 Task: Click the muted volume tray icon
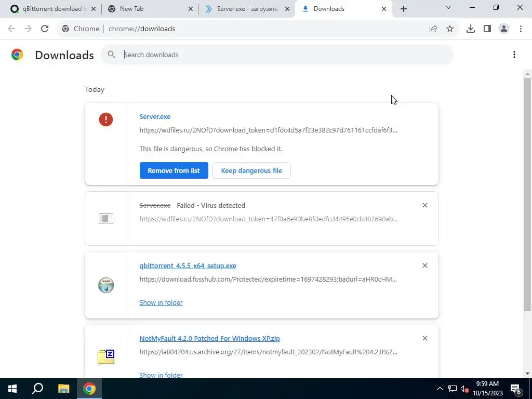pyautogui.click(x=464, y=389)
